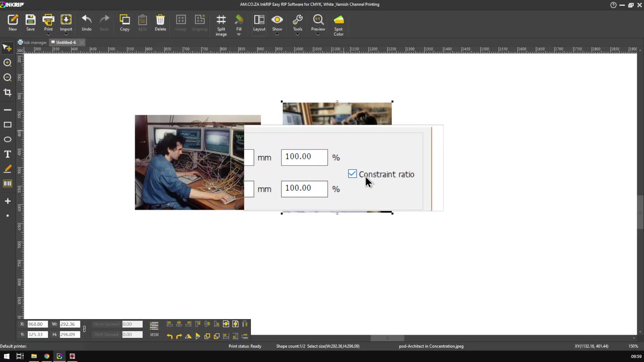Choose the Ellipse shape tool
644x362 pixels.
(x=8, y=139)
